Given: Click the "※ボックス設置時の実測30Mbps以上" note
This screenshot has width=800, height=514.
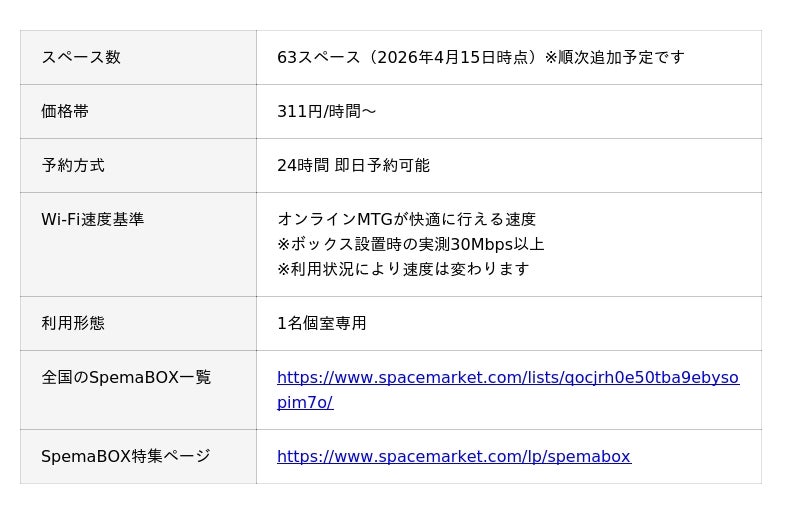Looking at the screenshot, I should pyautogui.click(x=410, y=245).
